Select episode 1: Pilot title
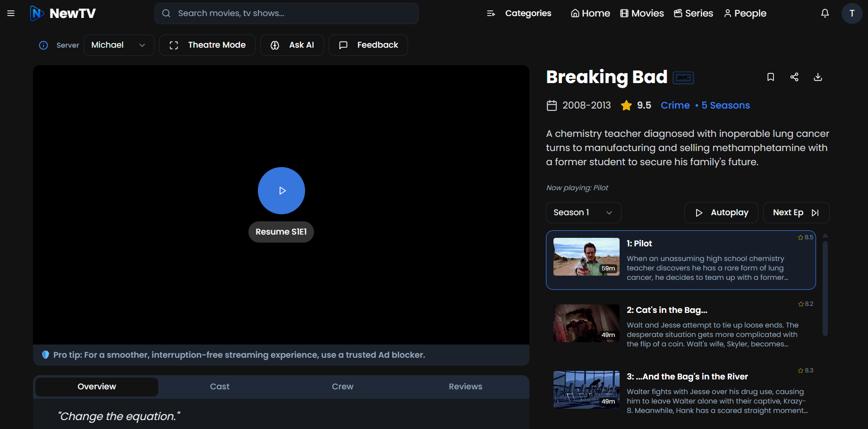Image resolution: width=868 pixels, height=429 pixels. click(639, 244)
